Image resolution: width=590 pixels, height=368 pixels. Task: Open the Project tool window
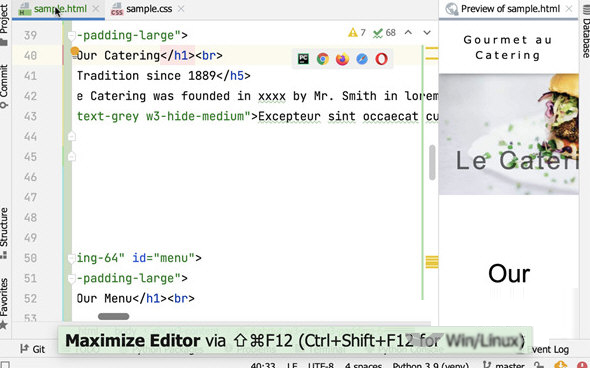coord(4,25)
